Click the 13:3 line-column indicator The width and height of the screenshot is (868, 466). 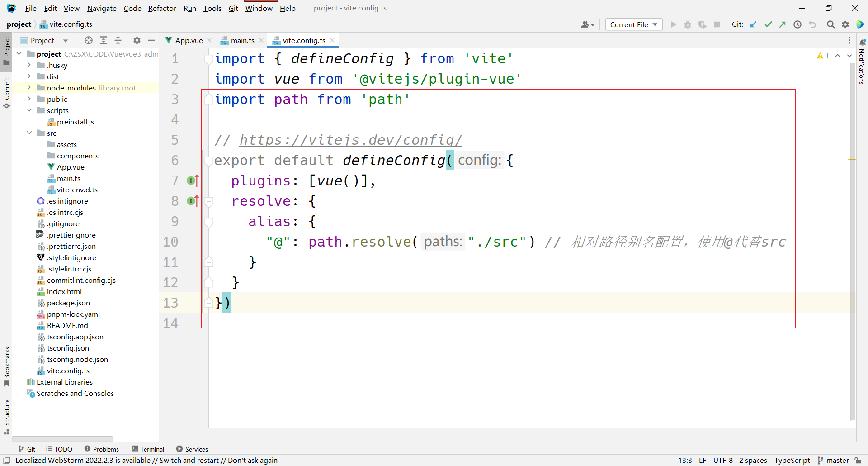[x=685, y=460]
